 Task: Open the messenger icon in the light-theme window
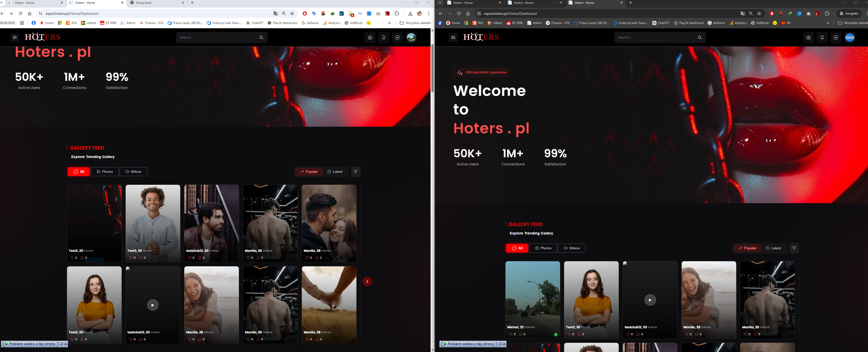pyautogui.click(x=397, y=37)
